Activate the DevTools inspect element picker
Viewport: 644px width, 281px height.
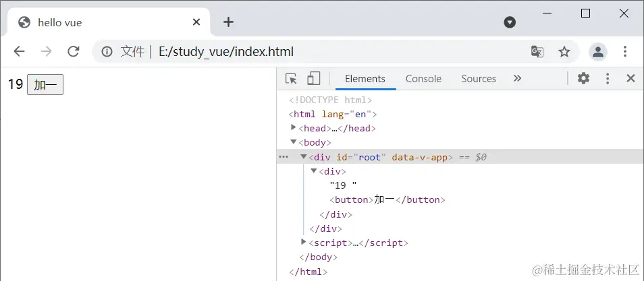pos(291,78)
